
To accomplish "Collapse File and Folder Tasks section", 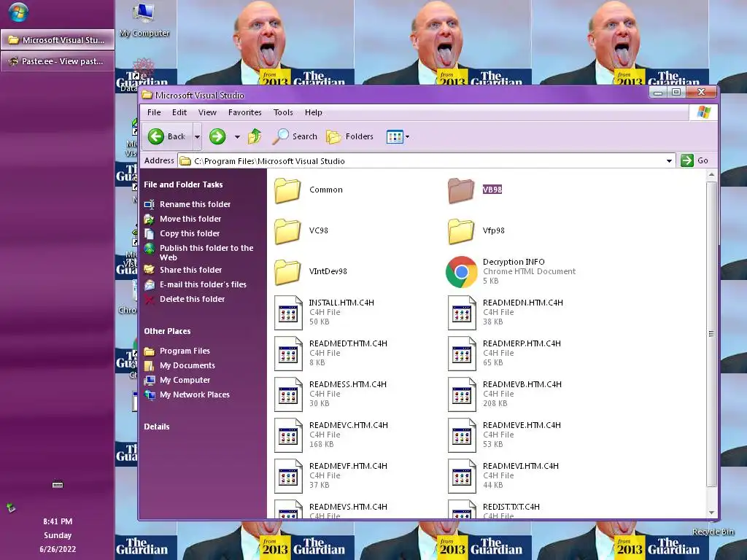I will [183, 184].
